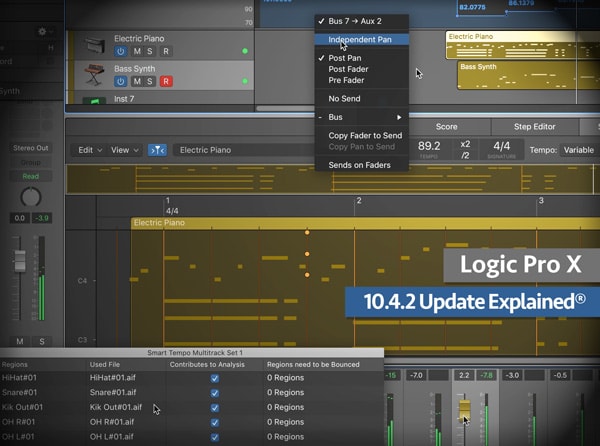Toggle the MIDI catch playhead button
600x446 pixels.
157,150
